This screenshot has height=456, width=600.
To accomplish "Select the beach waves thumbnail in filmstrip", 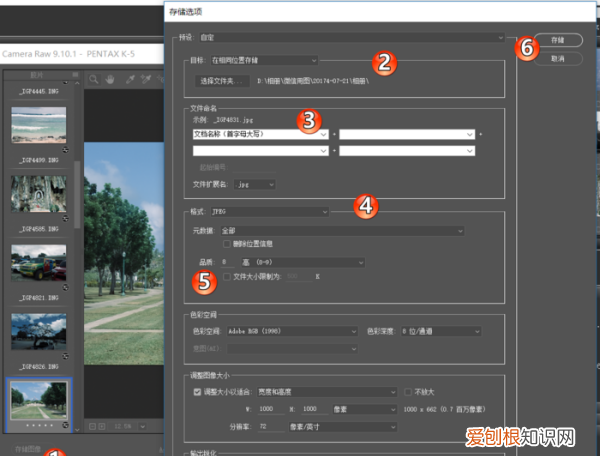I will 39,125.
